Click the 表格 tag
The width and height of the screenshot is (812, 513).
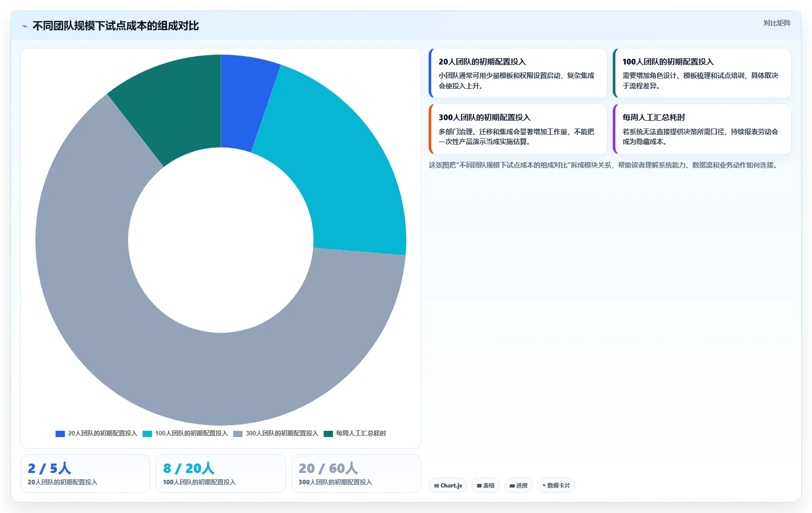[x=486, y=485]
